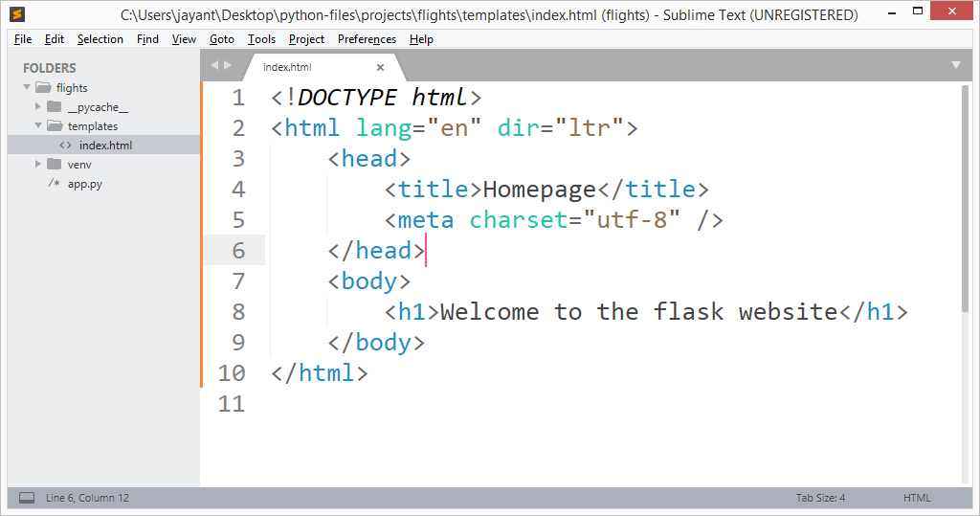Image resolution: width=980 pixels, height=516 pixels.
Task: Click the flights folder icon
Action: pos(43,87)
